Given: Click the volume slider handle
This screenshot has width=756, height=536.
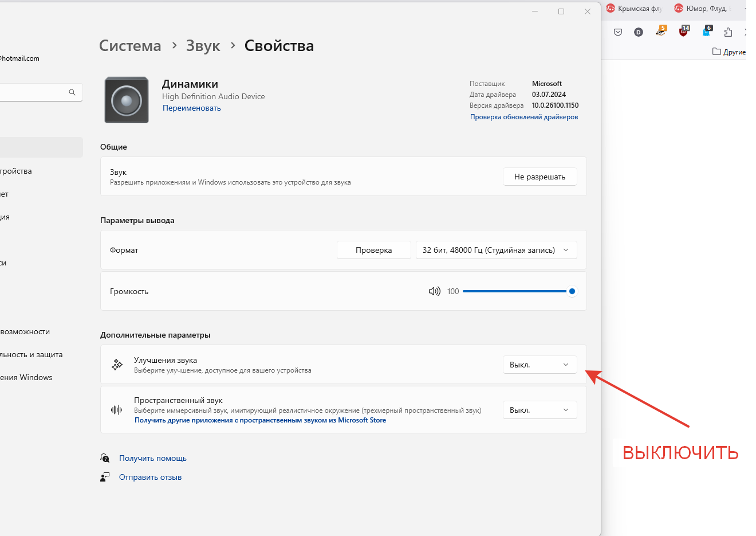Looking at the screenshot, I should pos(572,291).
